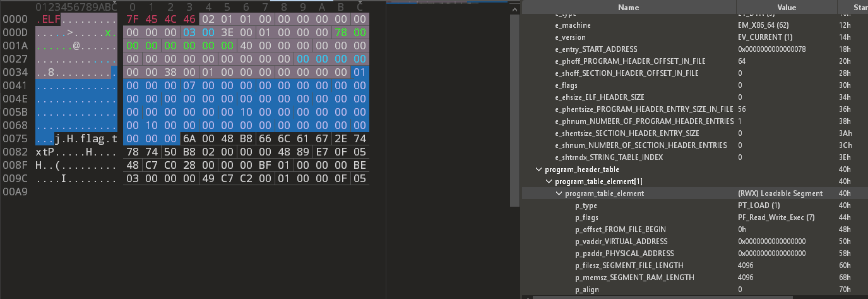Click the 3E machine byte in hex view
The image size is (868, 299).
click(x=227, y=32)
